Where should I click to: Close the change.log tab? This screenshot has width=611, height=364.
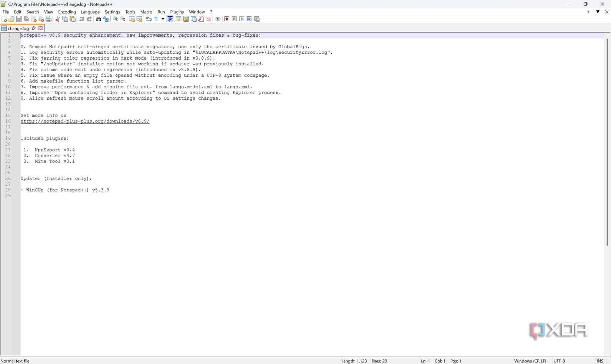[x=40, y=28]
